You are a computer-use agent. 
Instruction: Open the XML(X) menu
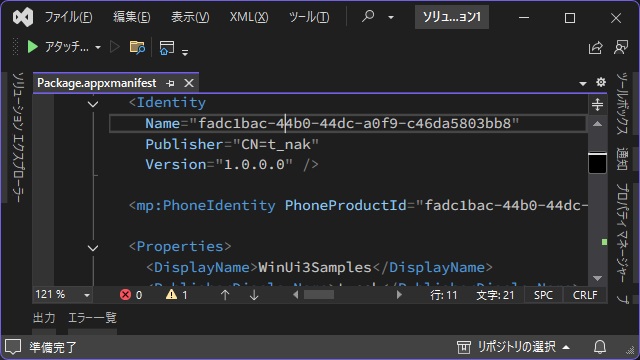click(x=249, y=17)
